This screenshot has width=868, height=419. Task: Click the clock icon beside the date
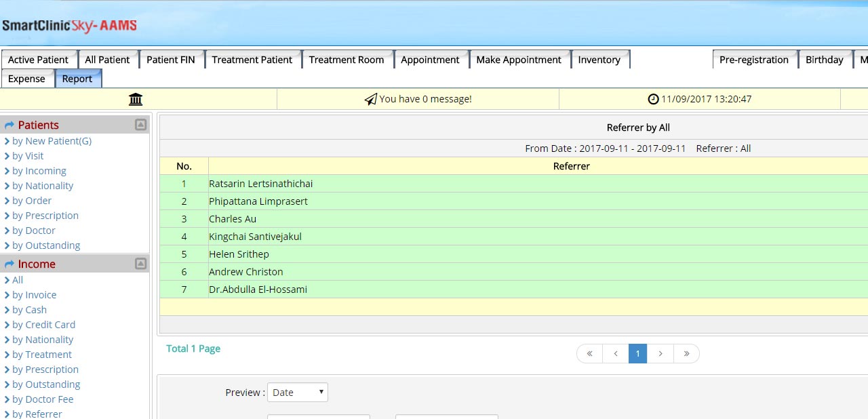click(x=653, y=99)
